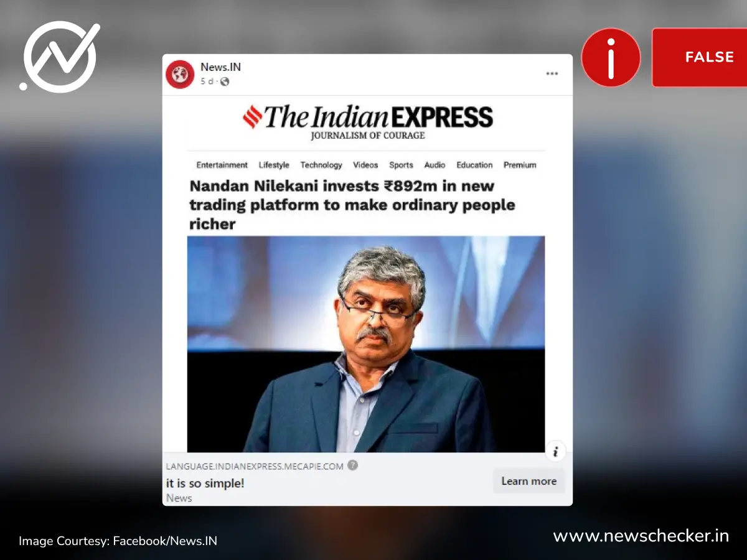Click the language.indianexpress.mecapie.com URL
The width and height of the screenshot is (747, 560).
255,466
